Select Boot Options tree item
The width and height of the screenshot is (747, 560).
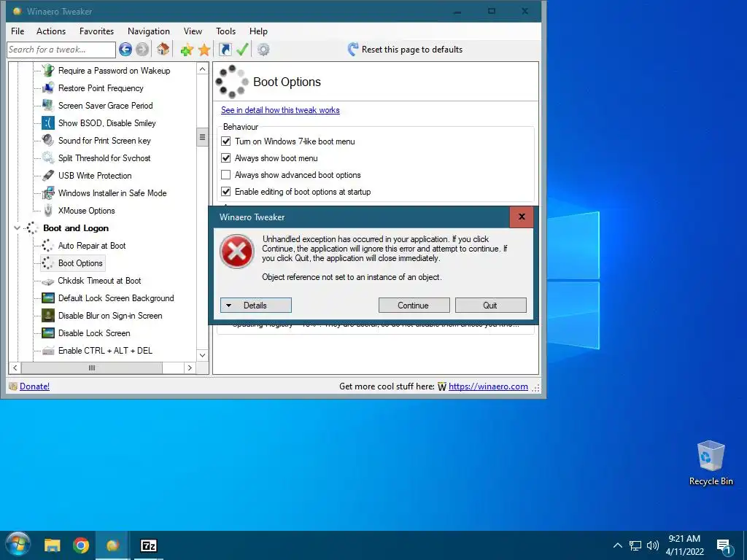tap(80, 263)
